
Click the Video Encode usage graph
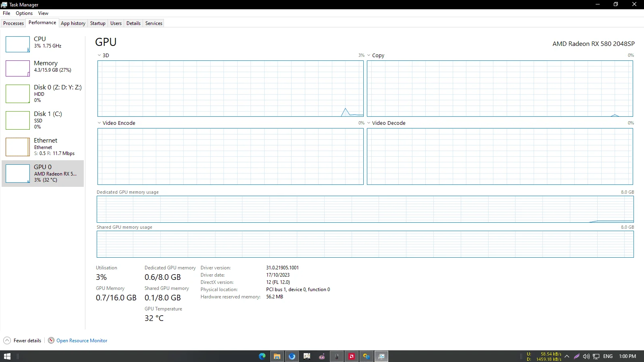point(230,156)
